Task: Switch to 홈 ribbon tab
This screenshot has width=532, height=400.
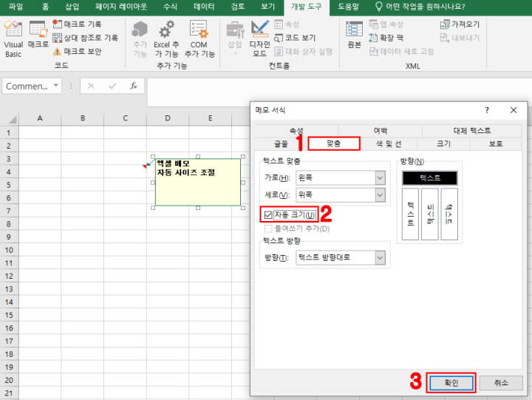Action: click(46, 7)
